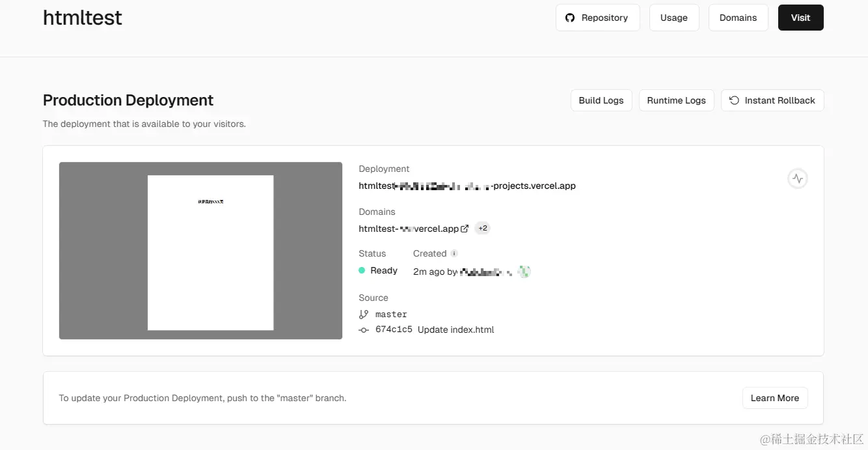The width and height of the screenshot is (868, 450).
Task: Click Instant Rollback
Action: [772, 100]
